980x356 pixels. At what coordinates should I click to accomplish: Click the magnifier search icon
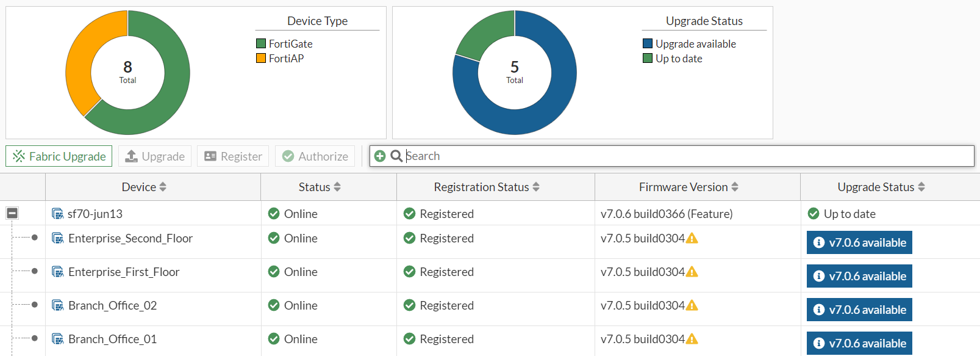pos(396,156)
